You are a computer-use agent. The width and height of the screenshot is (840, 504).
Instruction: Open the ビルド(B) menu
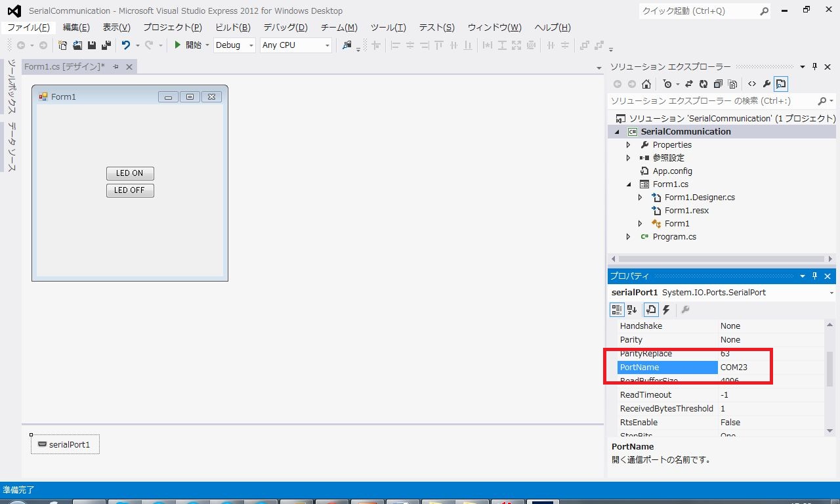233,28
